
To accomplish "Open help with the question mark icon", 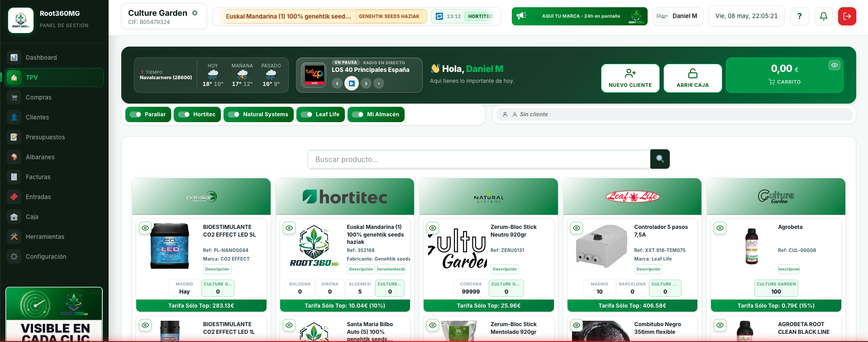I will click(800, 16).
